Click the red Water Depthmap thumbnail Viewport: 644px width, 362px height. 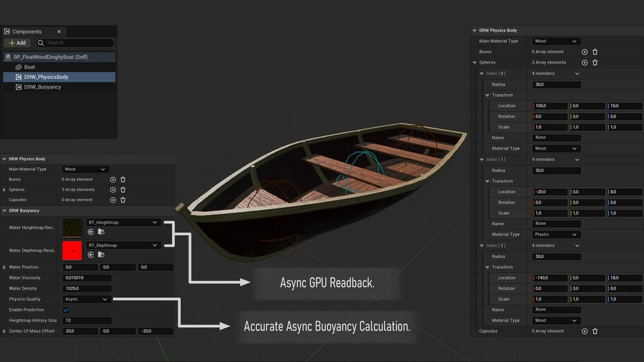(x=72, y=250)
